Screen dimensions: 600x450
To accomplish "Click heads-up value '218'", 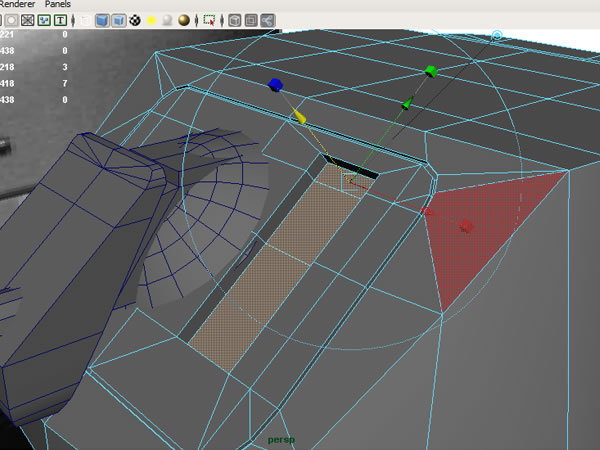I will (x=7, y=67).
